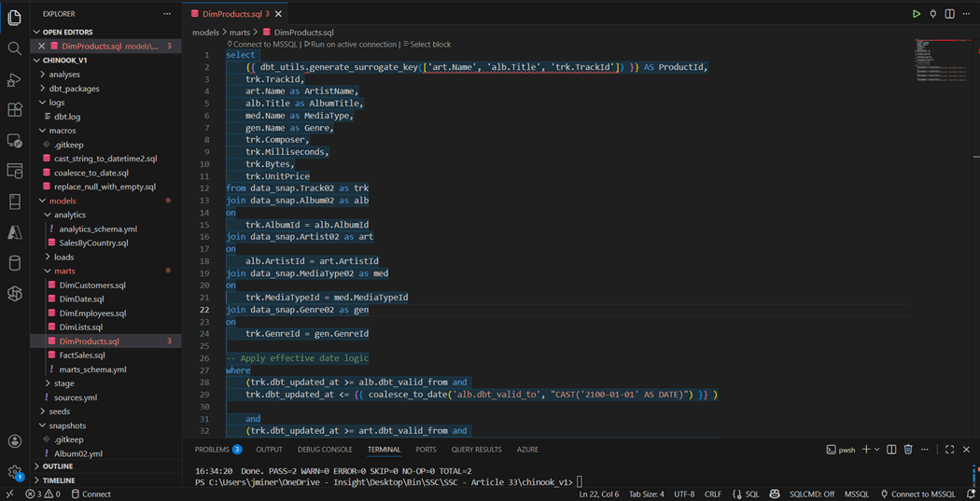Maximize the terminal panel size
The width and height of the screenshot is (980, 501).
point(949,450)
